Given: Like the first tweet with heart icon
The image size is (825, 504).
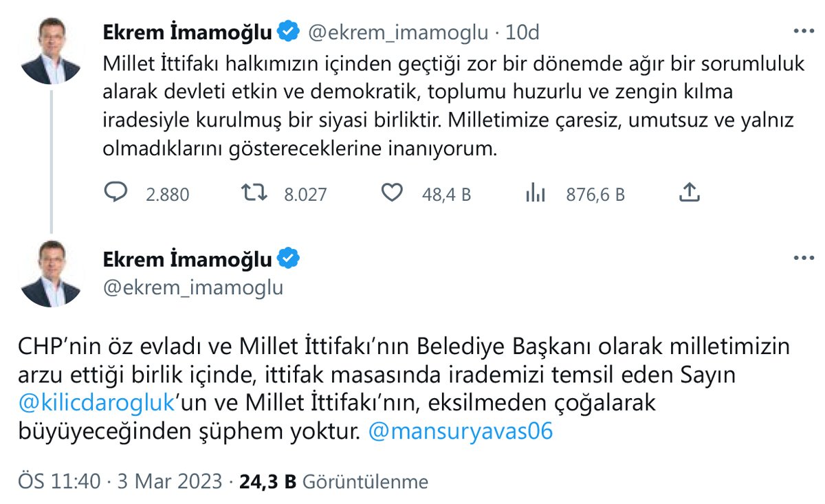Looking at the screenshot, I should coord(392,194).
